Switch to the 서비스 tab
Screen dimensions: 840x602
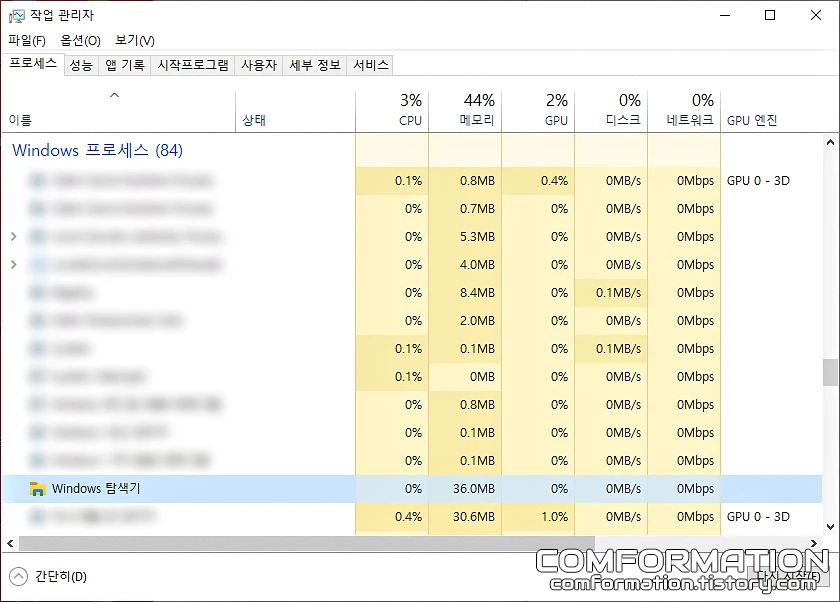pyautogui.click(x=371, y=65)
